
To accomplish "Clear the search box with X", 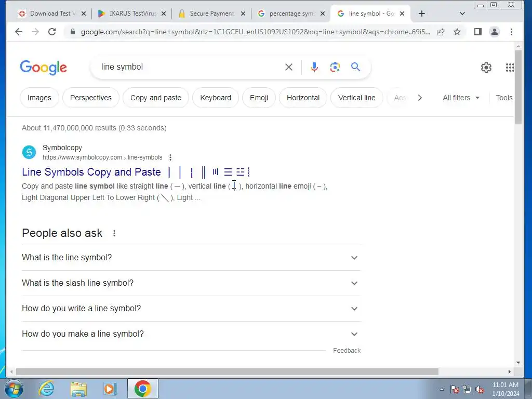I will [x=289, y=67].
